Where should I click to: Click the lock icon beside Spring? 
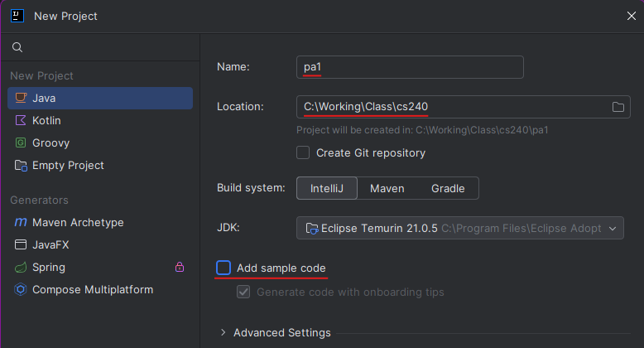(x=180, y=267)
